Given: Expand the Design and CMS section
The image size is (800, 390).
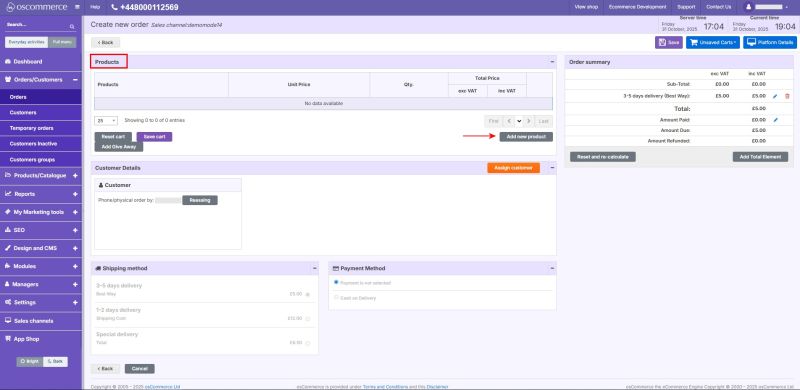Looking at the screenshot, I should point(75,248).
